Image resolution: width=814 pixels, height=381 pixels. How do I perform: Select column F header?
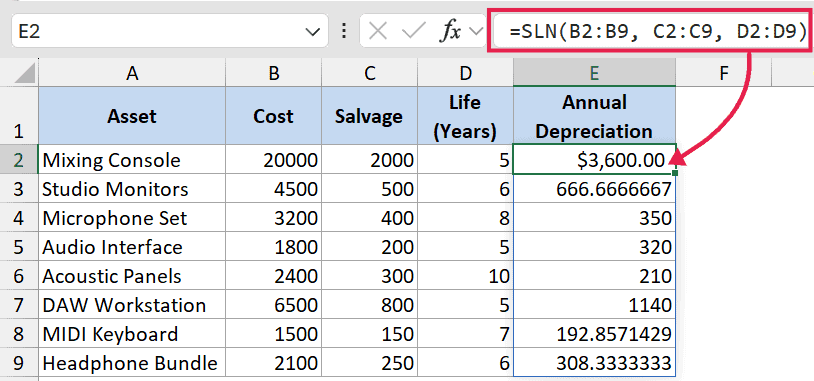click(x=724, y=73)
